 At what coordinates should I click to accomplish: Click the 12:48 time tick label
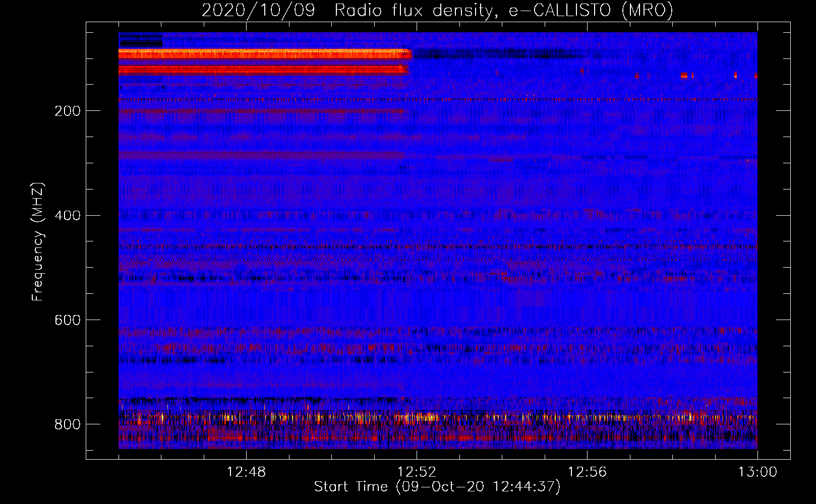[246, 472]
